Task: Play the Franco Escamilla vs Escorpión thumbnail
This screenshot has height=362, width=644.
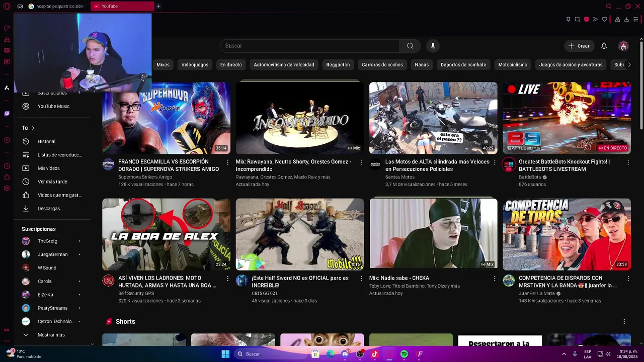Action: click(167, 118)
